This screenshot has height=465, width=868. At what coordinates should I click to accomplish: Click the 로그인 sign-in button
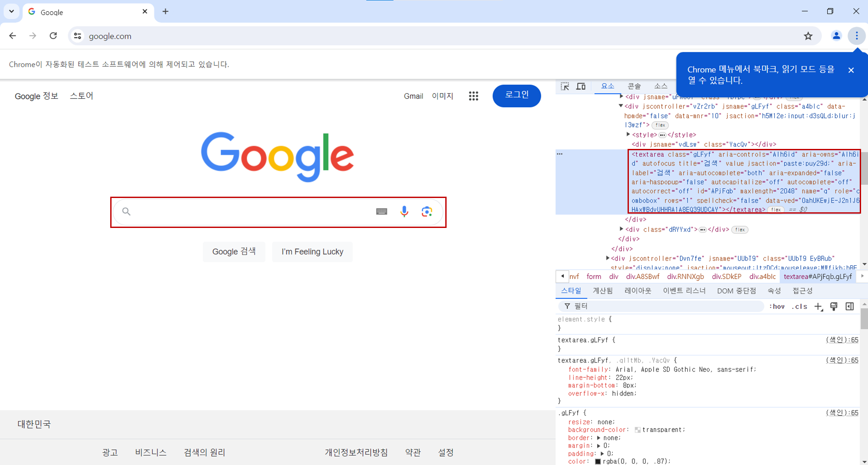coord(516,96)
